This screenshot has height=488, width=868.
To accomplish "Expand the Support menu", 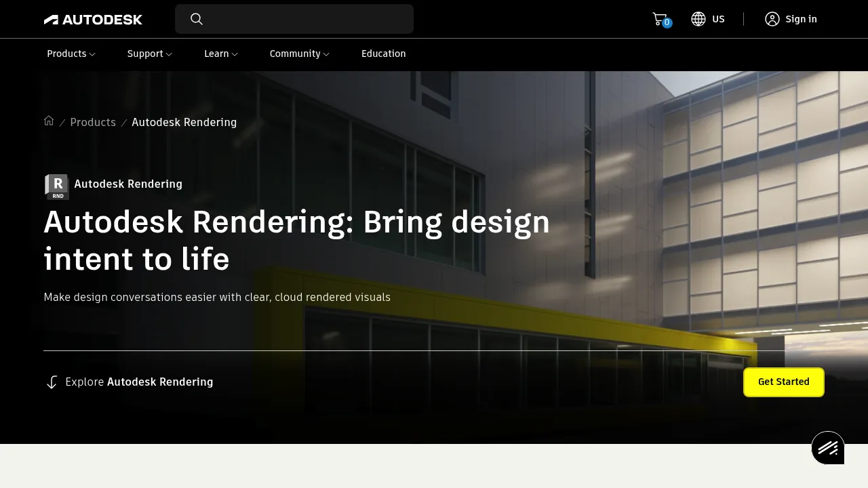I will coord(150,54).
